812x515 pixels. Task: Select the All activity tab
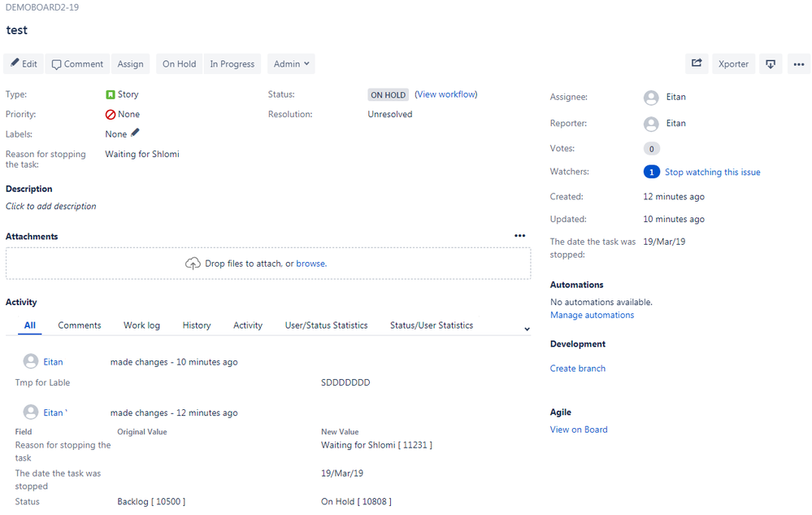tap(30, 325)
